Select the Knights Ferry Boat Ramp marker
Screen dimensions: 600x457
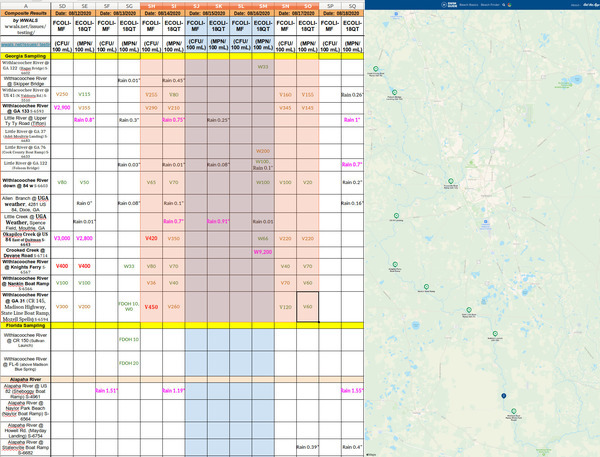point(395,264)
